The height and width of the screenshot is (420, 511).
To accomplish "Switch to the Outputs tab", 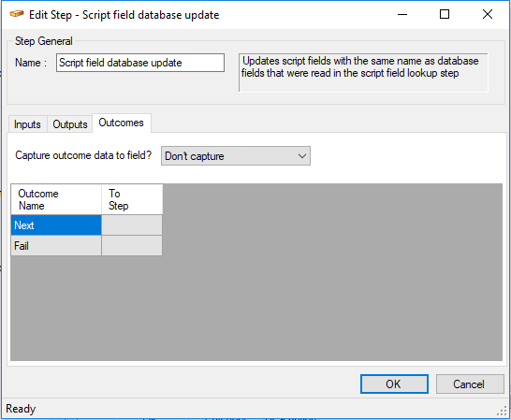I will [70, 124].
